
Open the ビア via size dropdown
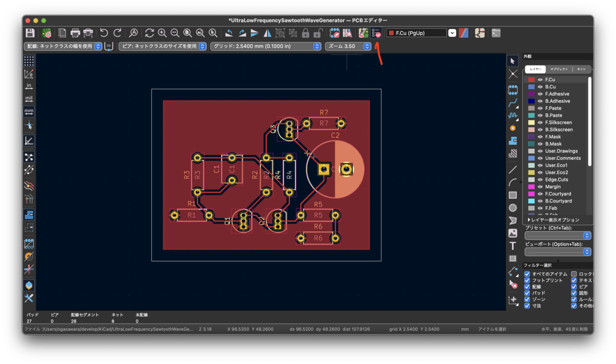[x=163, y=46]
